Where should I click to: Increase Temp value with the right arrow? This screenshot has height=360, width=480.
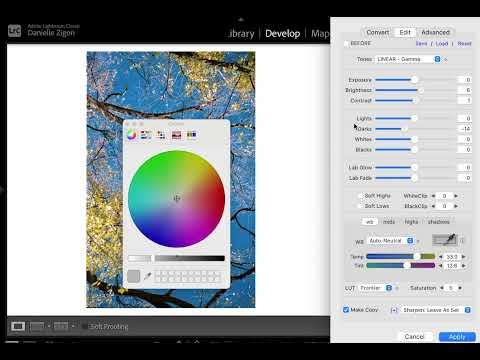(x=463, y=257)
